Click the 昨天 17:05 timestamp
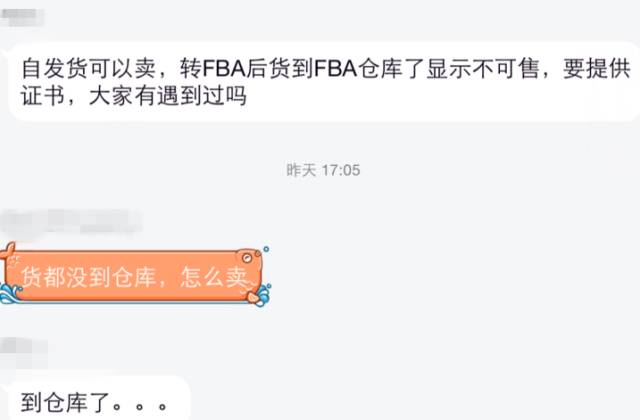Screen dimensions: 640x420 pyautogui.click(x=323, y=170)
